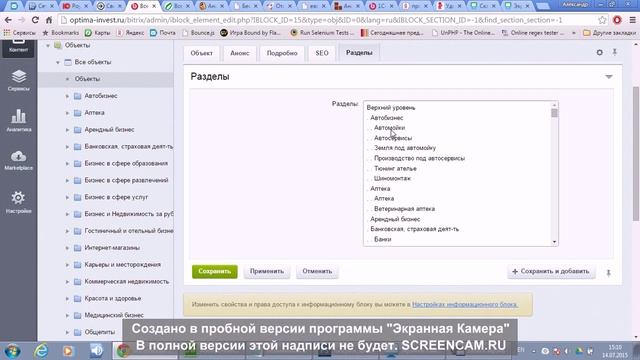Collapse the top-level Объекты tree node

pos(48,45)
